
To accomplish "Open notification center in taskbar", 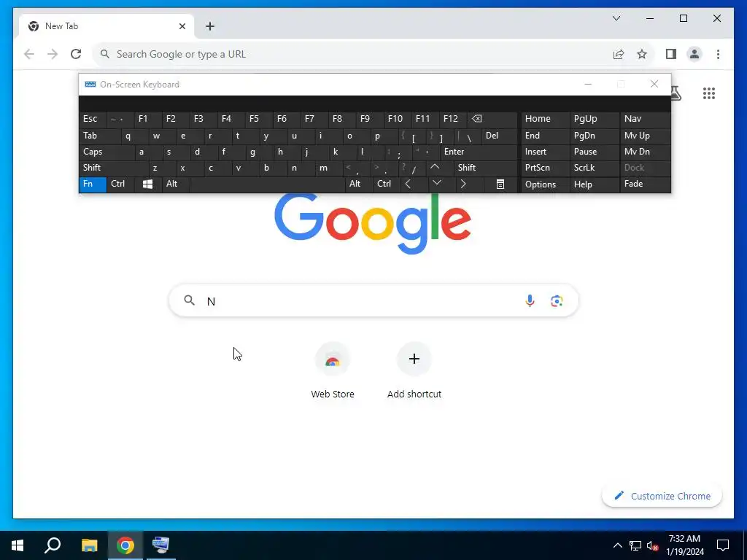I will pos(723,545).
